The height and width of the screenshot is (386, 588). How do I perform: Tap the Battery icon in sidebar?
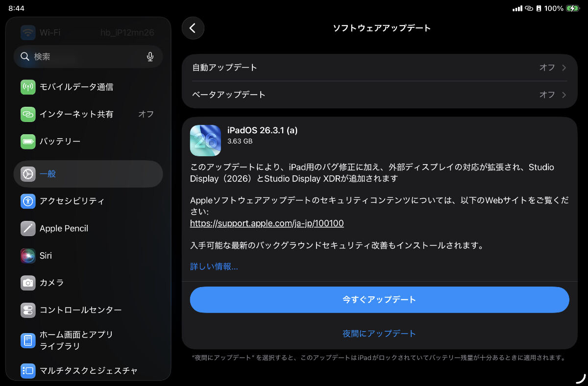pos(28,142)
